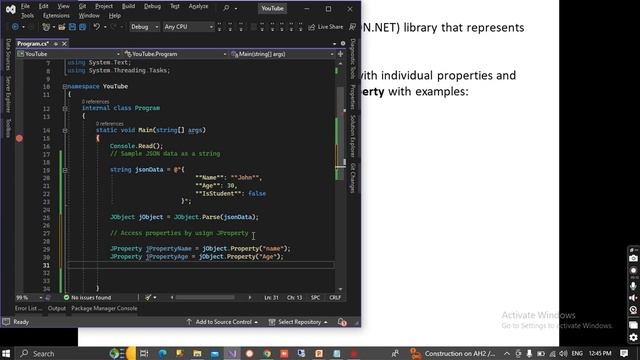Open the Any CPU platform dropdown
Viewport: 640px width, 360px height.
pos(188,27)
